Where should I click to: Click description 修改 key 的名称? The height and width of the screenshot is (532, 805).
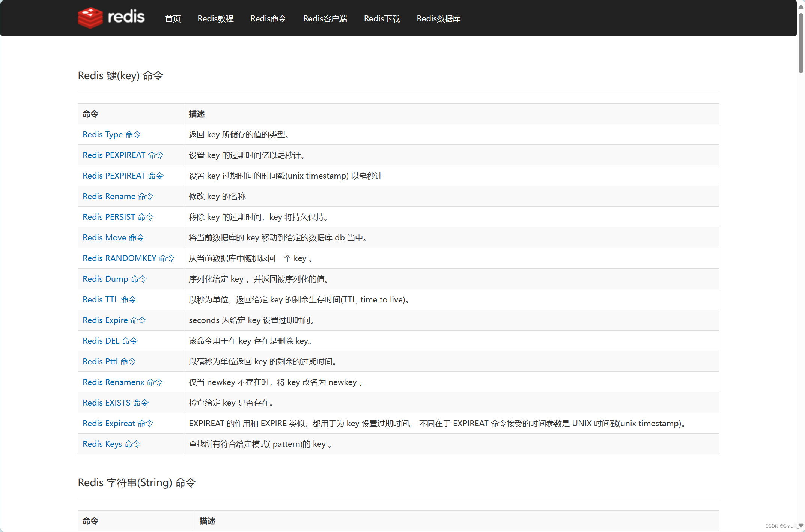pyautogui.click(x=217, y=196)
